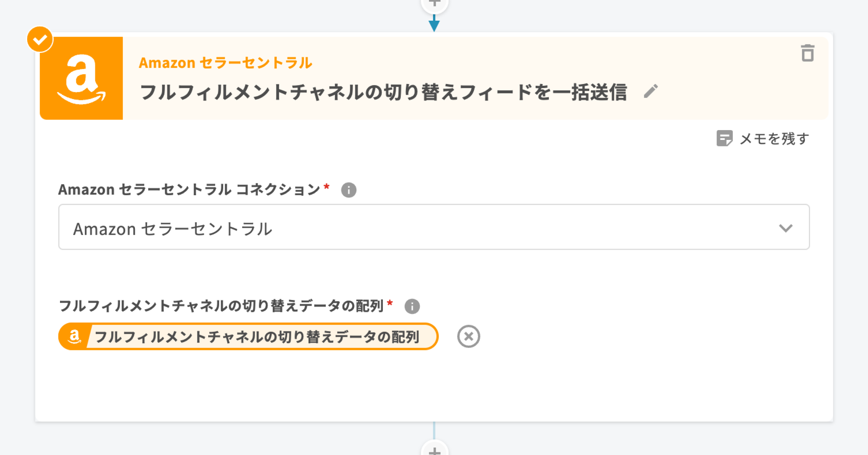The width and height of the screenshot is (868, 455).
Task: Click the trash icon to delete this step
Action: [807, 54]
